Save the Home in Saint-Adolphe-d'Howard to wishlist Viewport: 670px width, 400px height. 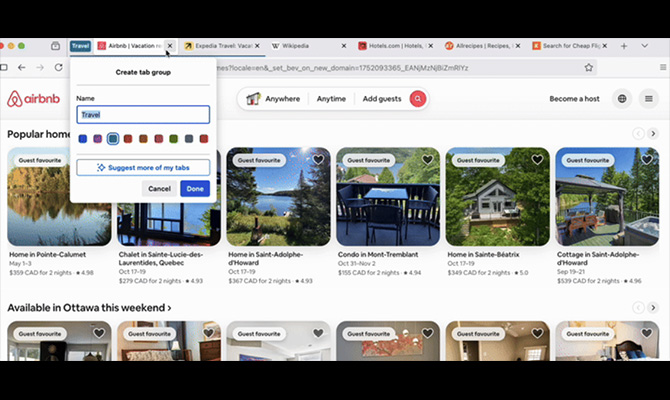coord(318,160)
